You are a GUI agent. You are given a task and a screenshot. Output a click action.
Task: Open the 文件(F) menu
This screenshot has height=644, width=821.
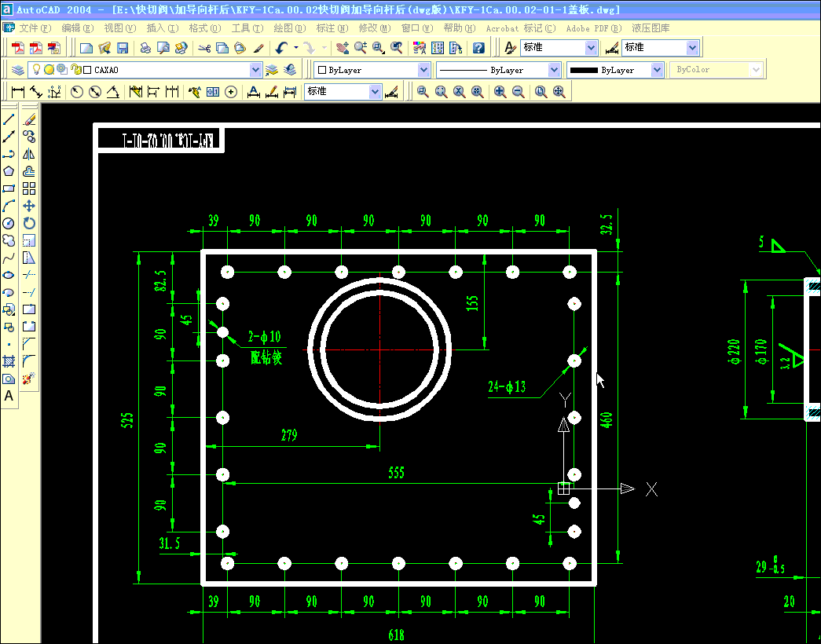[x=35, y=28]
